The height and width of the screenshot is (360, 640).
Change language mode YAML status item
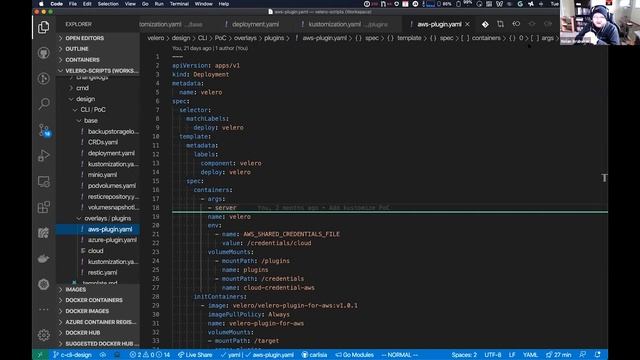[x=530, y=355]
